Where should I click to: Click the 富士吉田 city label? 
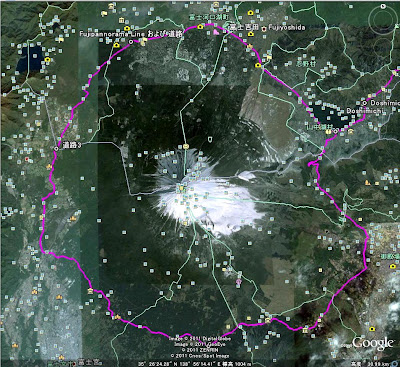click(x=245, y=27)
